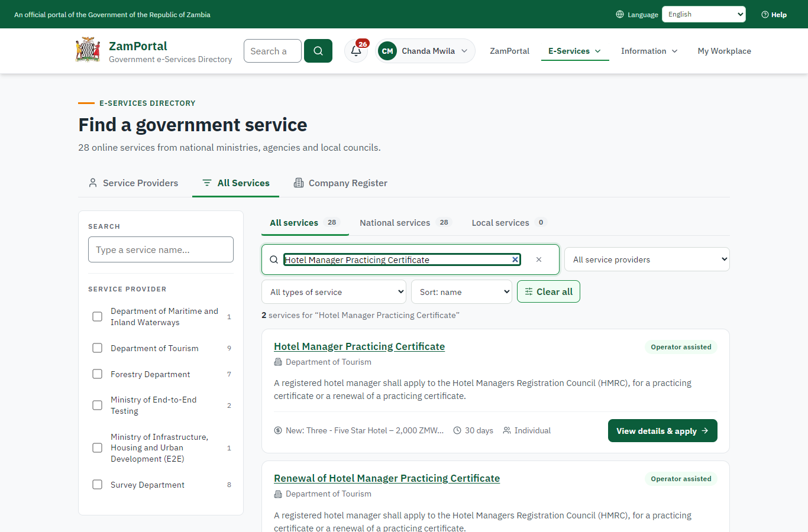808x532 pixels.
Task: Click the building icon under Renewal result
Action: [x=278, y=494]
